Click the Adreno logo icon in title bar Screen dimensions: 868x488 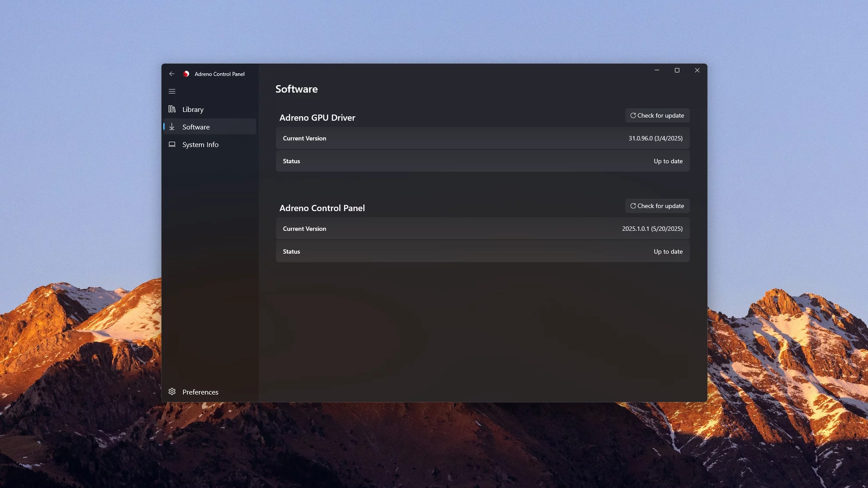186,74
